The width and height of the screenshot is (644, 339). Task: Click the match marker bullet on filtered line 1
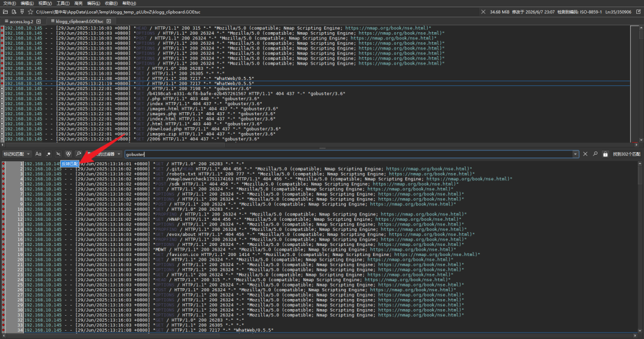[4, 164]
